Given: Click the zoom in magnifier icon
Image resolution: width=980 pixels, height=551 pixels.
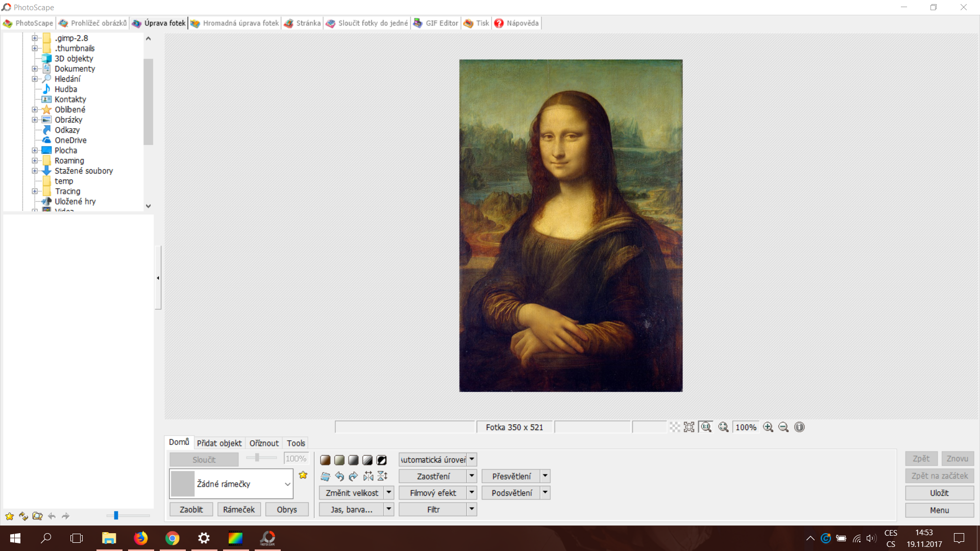Looking at the screenshot, I should pyautogui.click(x=768, y=428).
